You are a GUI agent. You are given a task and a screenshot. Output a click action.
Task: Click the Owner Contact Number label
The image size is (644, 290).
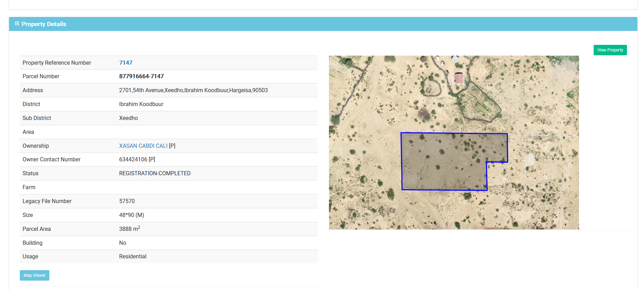click(51, 159)
